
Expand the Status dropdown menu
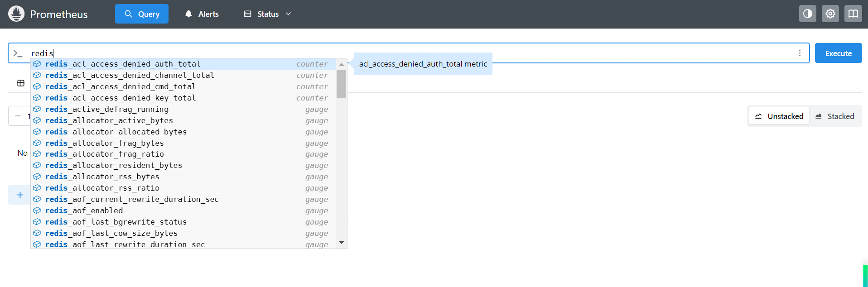tap(267, 14)
